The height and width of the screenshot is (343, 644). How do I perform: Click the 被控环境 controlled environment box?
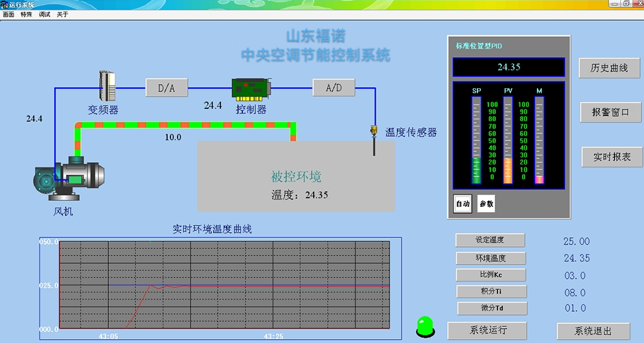click(296, 176)
